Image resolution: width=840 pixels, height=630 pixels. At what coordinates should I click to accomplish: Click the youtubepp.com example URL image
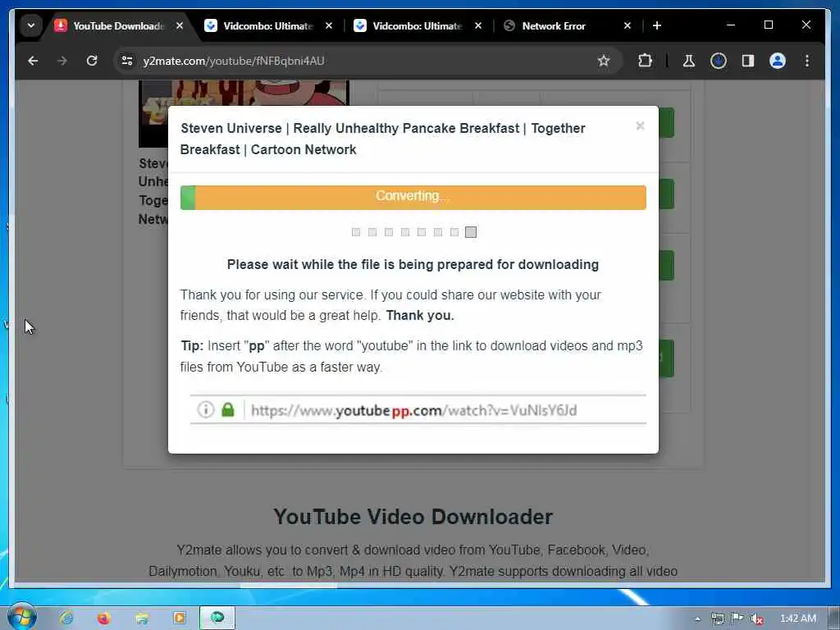coord(418,410)
